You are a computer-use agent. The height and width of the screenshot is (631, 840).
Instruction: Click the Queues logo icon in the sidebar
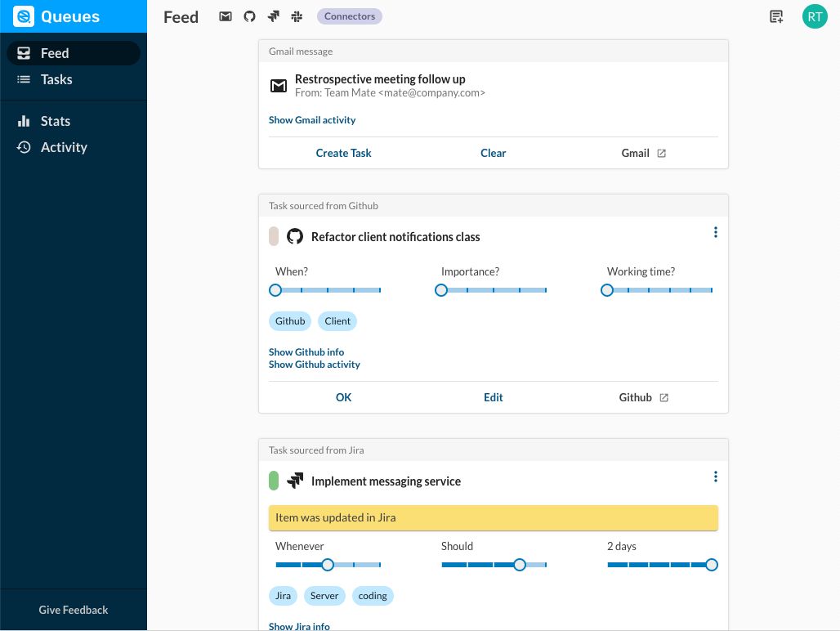[24, 16]
